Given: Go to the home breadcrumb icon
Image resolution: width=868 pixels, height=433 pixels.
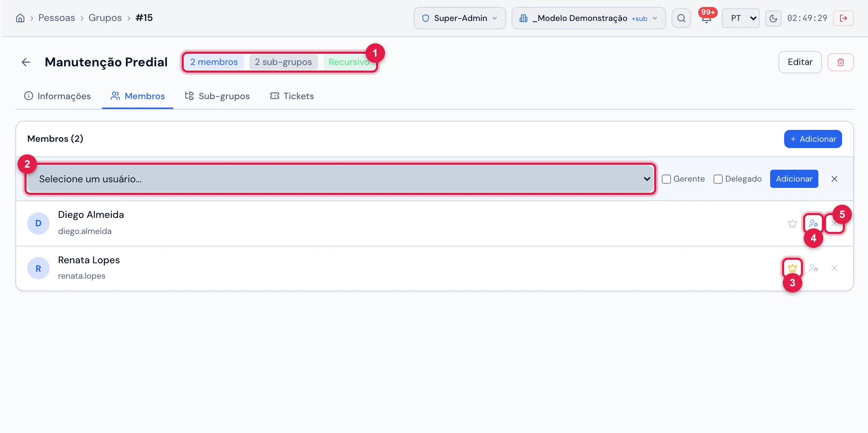Looking at the screenshot, I should tap(20, 18).
